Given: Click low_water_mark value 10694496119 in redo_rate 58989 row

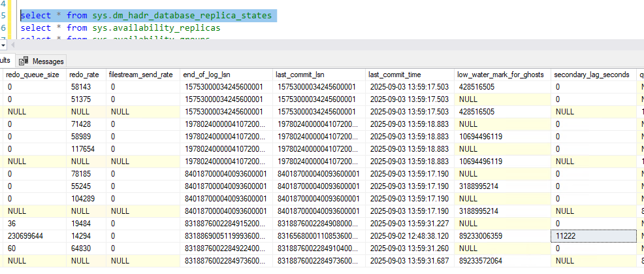Looking at the screenshot, I should (503, 137).
